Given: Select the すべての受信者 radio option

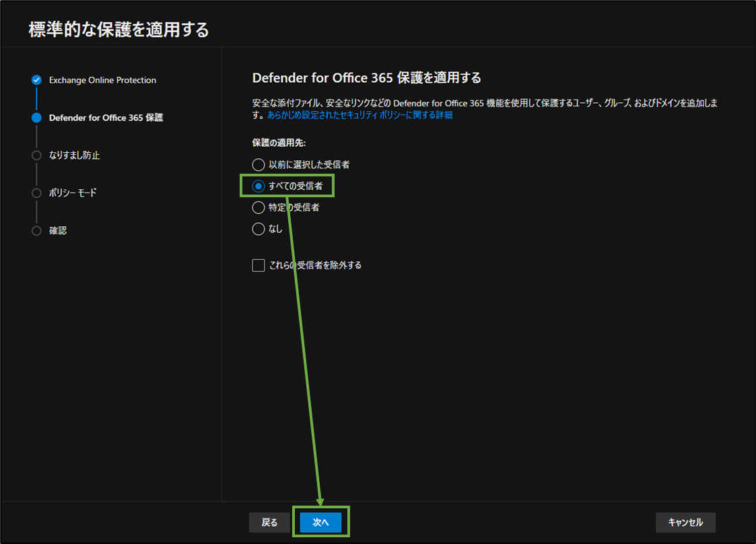Looking at the screenshot, I should [x=259, y=186].
